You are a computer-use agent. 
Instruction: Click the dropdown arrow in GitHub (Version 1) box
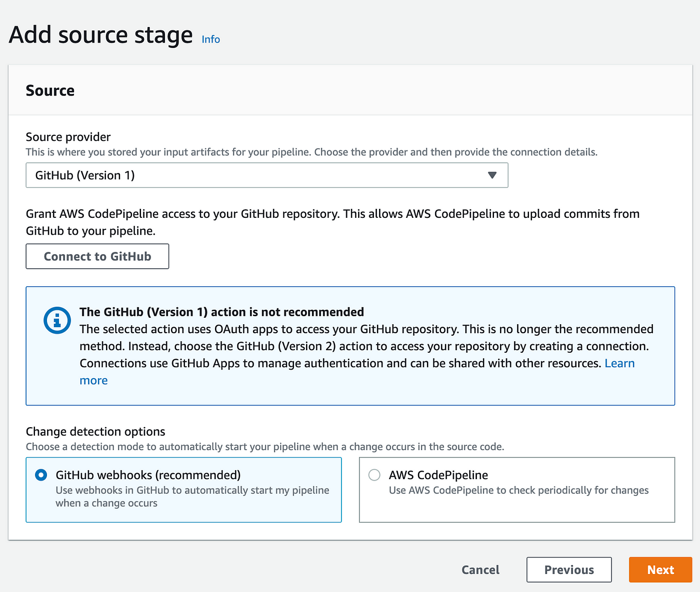492,175
